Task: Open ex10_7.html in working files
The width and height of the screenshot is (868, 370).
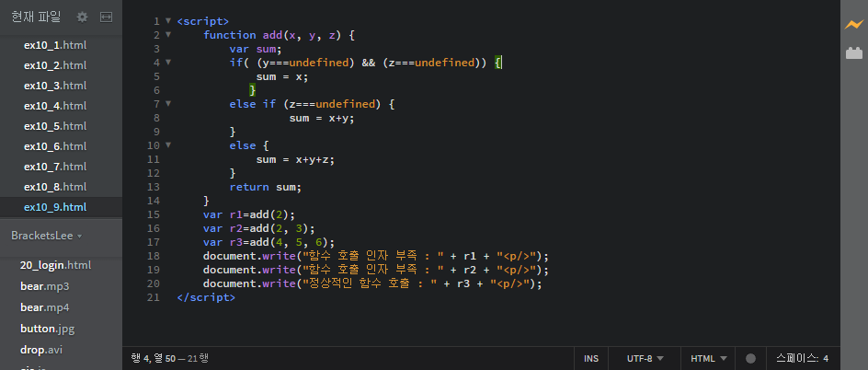Action: [55, 167]
